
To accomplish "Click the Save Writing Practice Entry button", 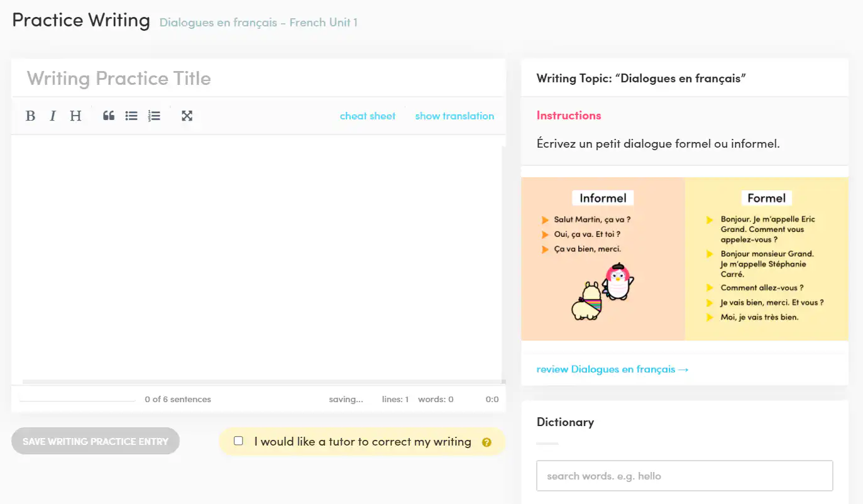I will click(x=96, y=441).
